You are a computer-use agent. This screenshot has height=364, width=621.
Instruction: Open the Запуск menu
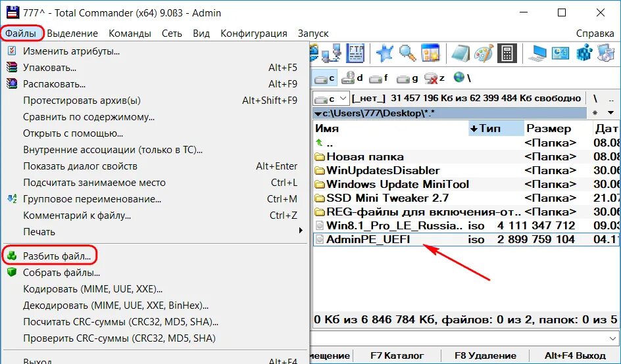[x=313, y=34]
